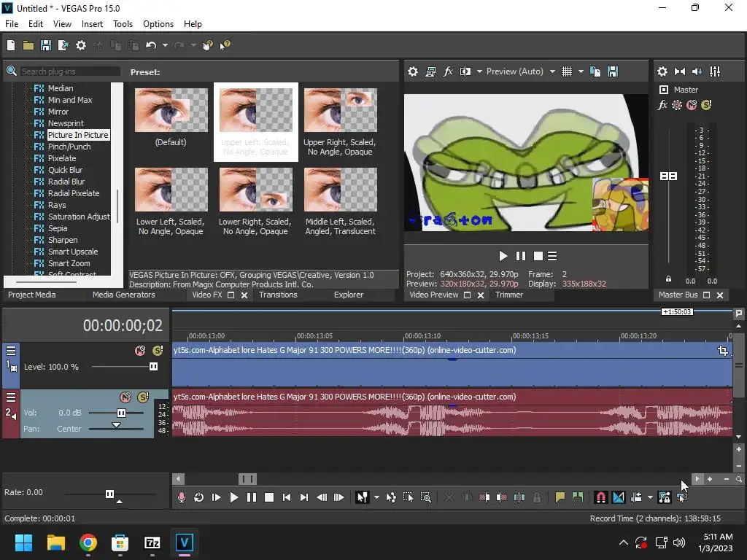Image resolution: width=747 pixels, height=560 pixels.
Task: Mute audio track 2
Action: [x=125, y=397]
